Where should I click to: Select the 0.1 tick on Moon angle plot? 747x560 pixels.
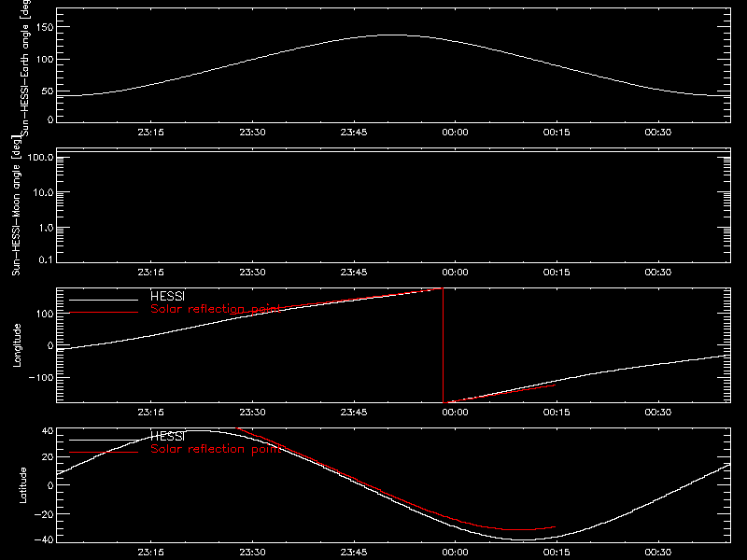pos(46,260)
